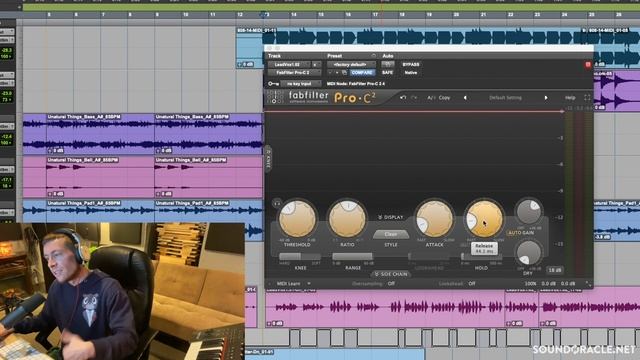Image resolution: width=640 pixels, height=360 pixels.
Task: Click the Range slider bar
Action: pyautogui.click(x=353, y=256)
